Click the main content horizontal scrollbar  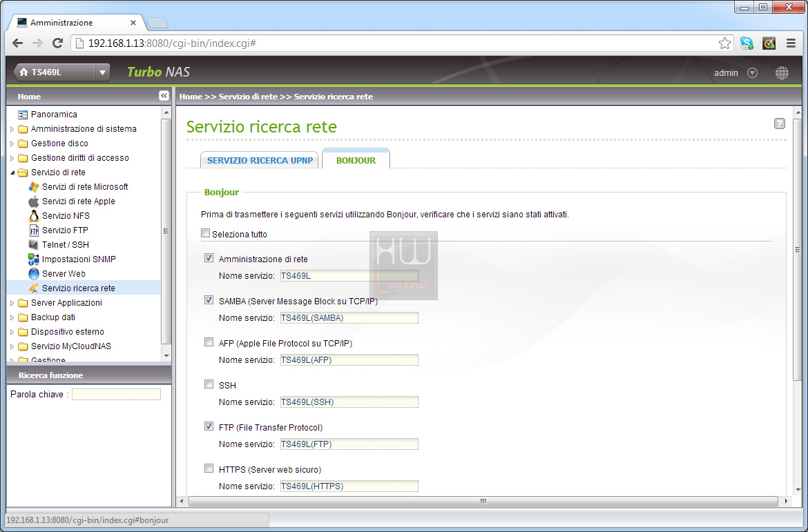click(x=483, y=501)
